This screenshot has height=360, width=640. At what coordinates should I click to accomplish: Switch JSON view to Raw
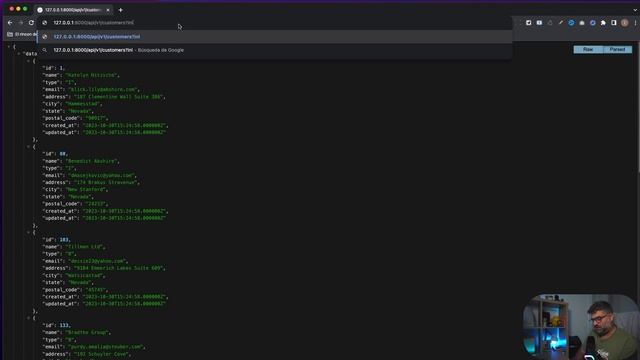[588, 49]
